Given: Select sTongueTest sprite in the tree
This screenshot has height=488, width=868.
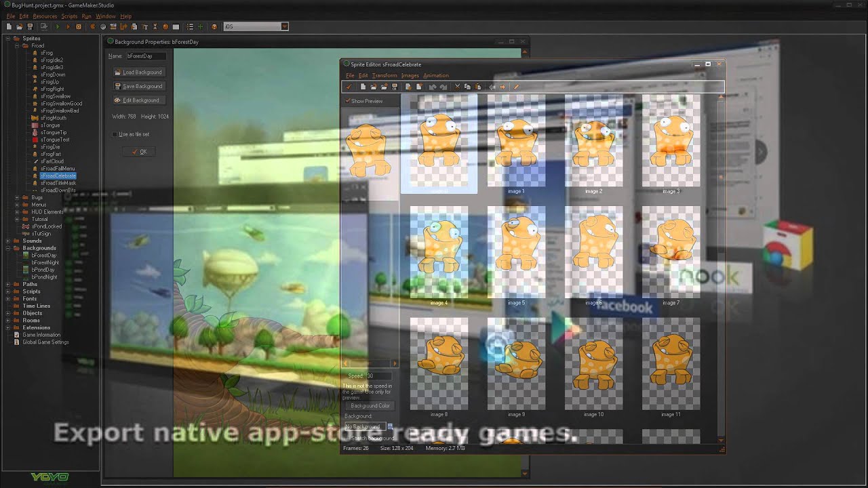Looking at the screenshot, I should click(55, 140).
